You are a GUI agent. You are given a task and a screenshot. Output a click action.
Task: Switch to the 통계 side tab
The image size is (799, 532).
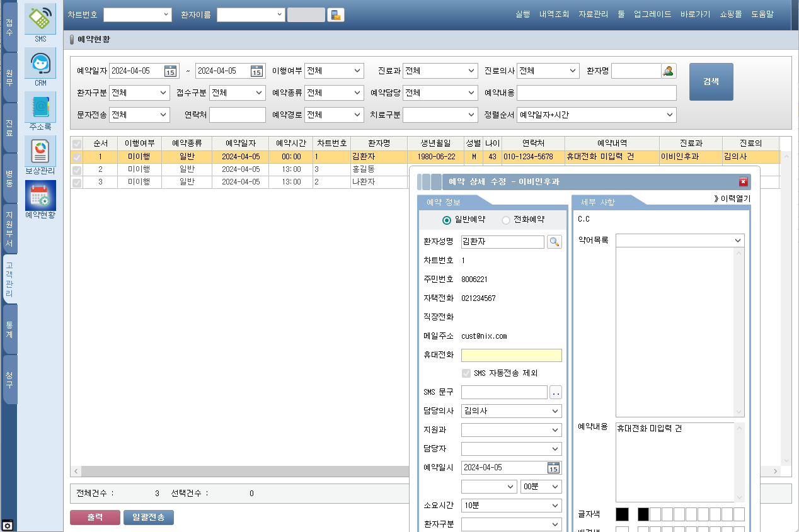(9, 329)
